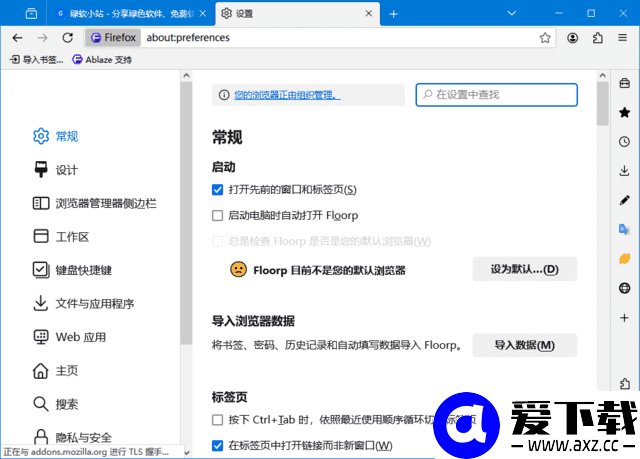Image resolution: width=640 pixels, height=459 pixels.
Task: Select 常规 settings category
Action: (56, 136)
